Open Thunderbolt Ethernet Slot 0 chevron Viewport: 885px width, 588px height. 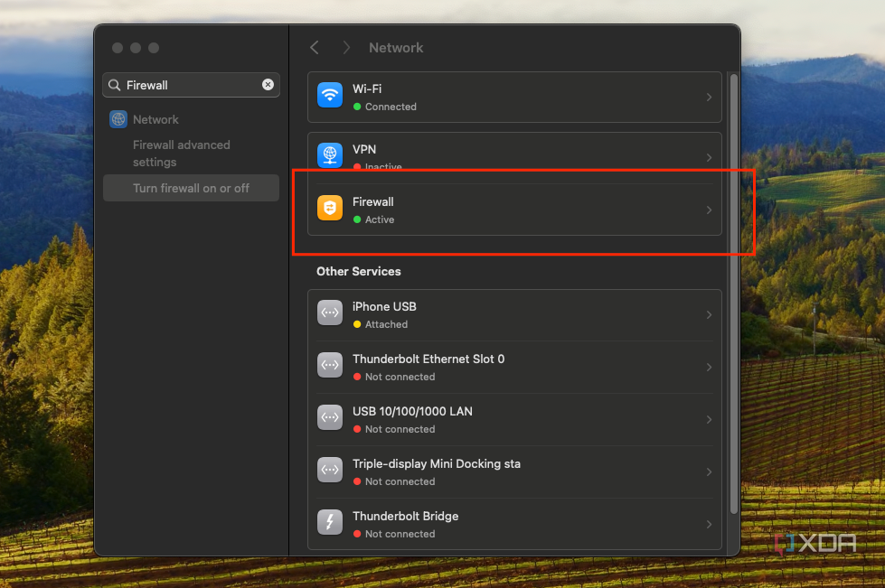pos(709,367)
